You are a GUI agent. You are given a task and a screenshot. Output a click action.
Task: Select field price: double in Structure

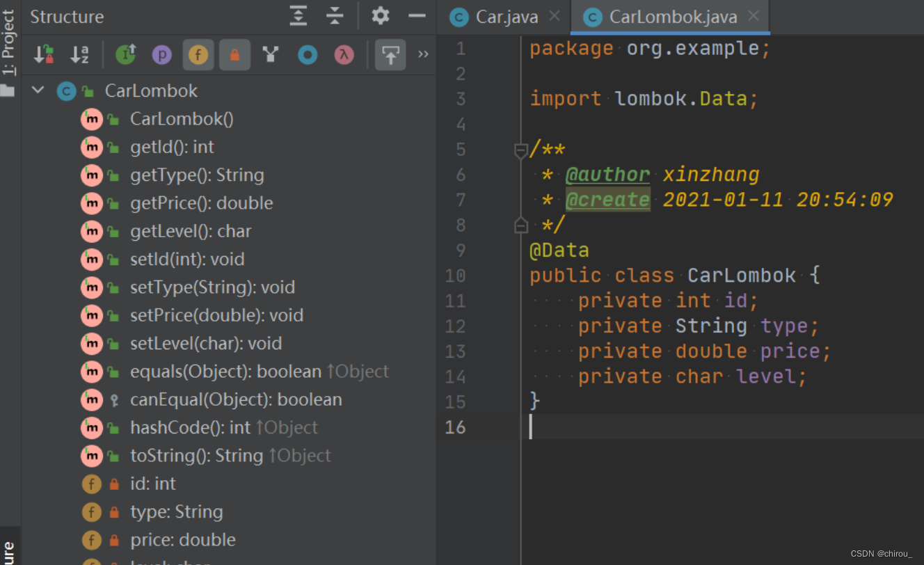pos(183,540)
